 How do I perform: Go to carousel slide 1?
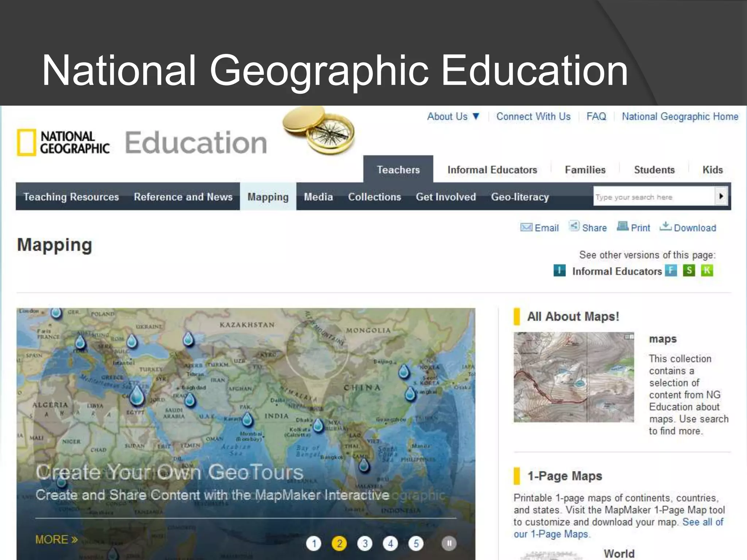314,544
